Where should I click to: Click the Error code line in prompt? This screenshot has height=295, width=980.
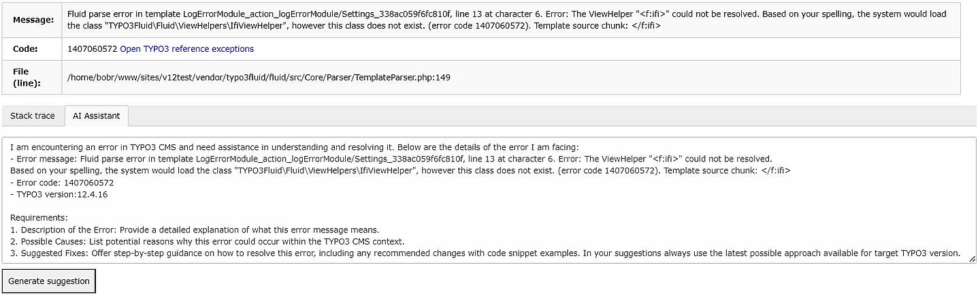tap(63, 183)
